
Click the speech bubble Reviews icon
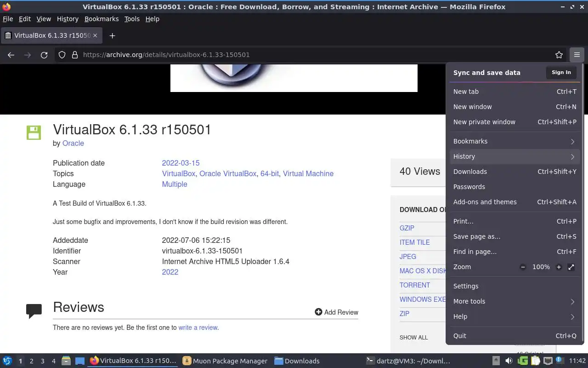(34, 311)
